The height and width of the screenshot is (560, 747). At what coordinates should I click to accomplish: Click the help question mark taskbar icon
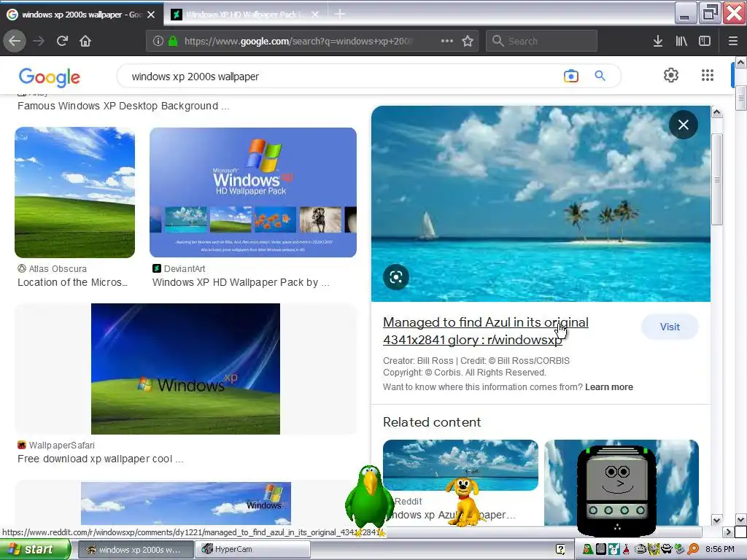point(560,549)
